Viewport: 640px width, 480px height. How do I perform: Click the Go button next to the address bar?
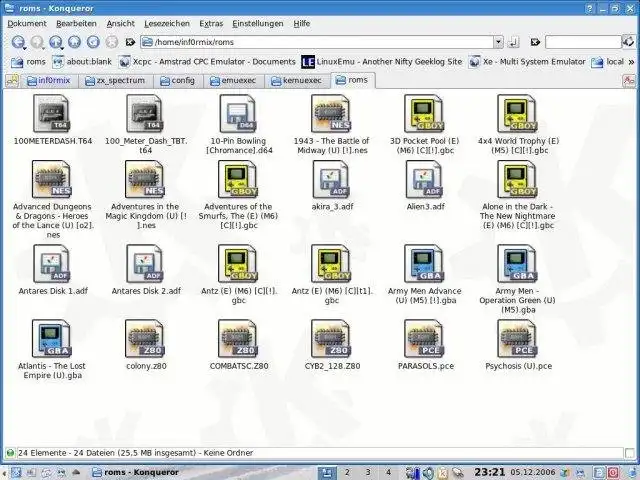pos(513,42)
